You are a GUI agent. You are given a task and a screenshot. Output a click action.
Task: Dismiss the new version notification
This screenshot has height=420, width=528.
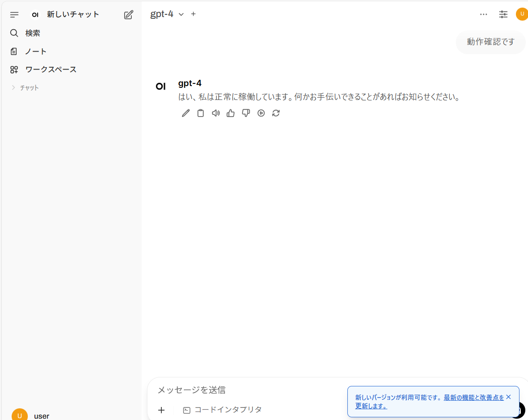click(x=508, y=397)
